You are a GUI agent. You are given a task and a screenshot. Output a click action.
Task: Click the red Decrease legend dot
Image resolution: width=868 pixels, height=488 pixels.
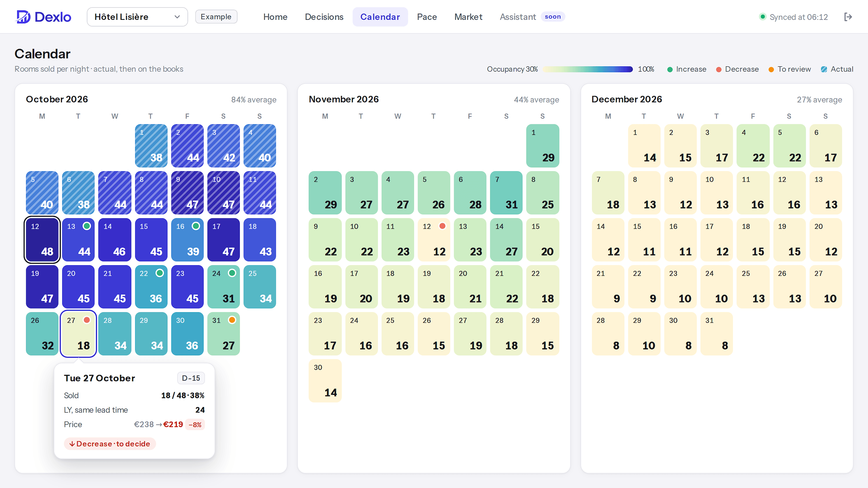coord(719,69)
